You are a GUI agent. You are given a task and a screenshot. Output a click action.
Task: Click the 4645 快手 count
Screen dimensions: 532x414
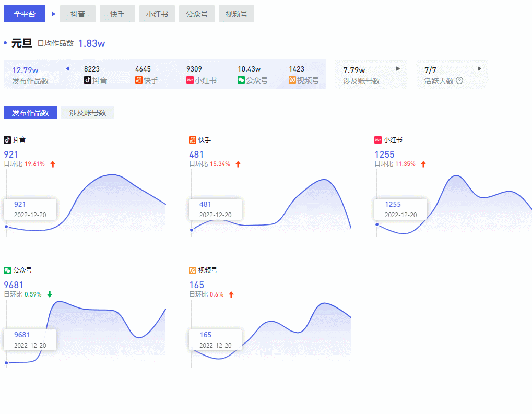[x=143, y=69]
